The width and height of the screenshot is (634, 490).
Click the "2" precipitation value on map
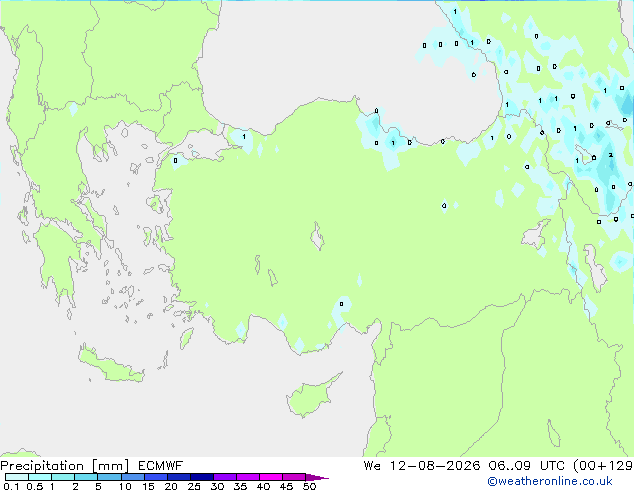click(x=611, y=155)
